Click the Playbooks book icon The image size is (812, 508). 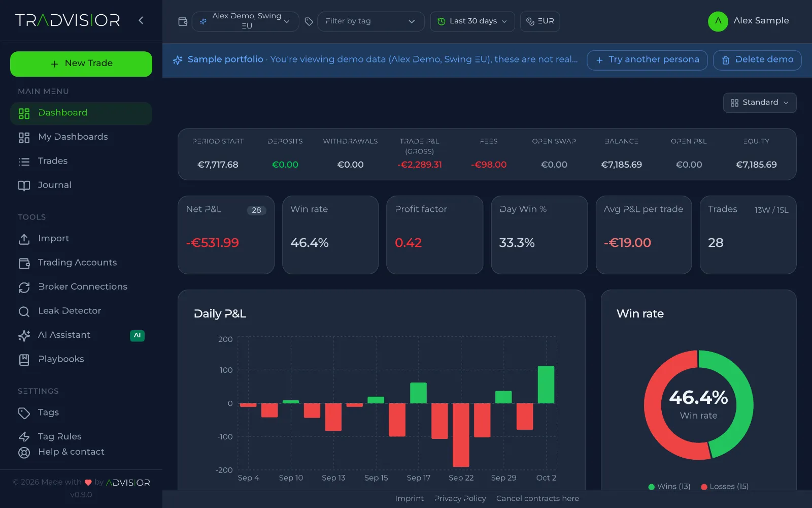24,360
